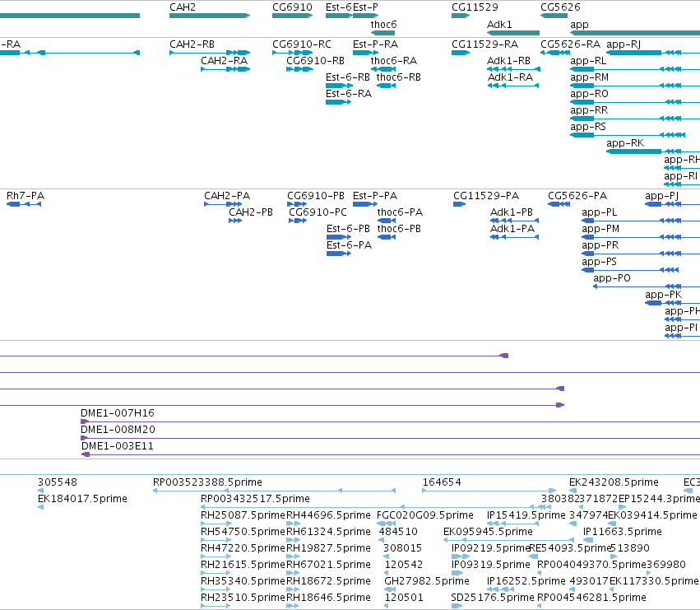Screen dimensions: 700x610
Task: Open the CG11529 gene feature
Action: [x=461, y=16]
